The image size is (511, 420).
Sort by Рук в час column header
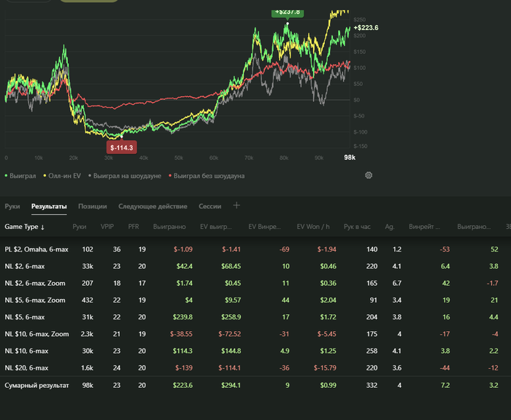[357, 227]
